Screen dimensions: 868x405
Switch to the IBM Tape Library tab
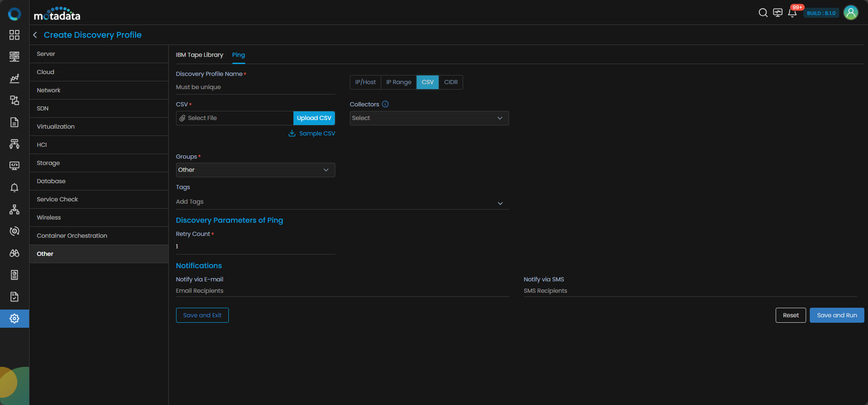tap(199, 55)
